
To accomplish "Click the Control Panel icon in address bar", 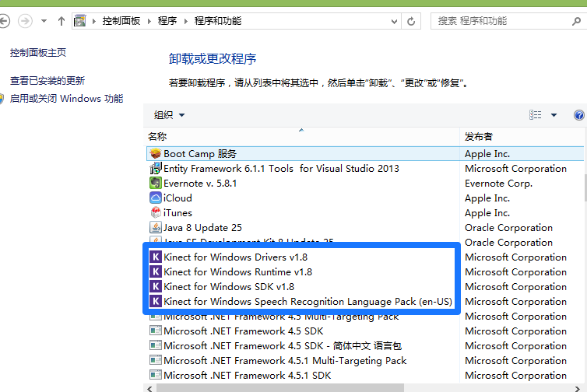I will 79,20.
